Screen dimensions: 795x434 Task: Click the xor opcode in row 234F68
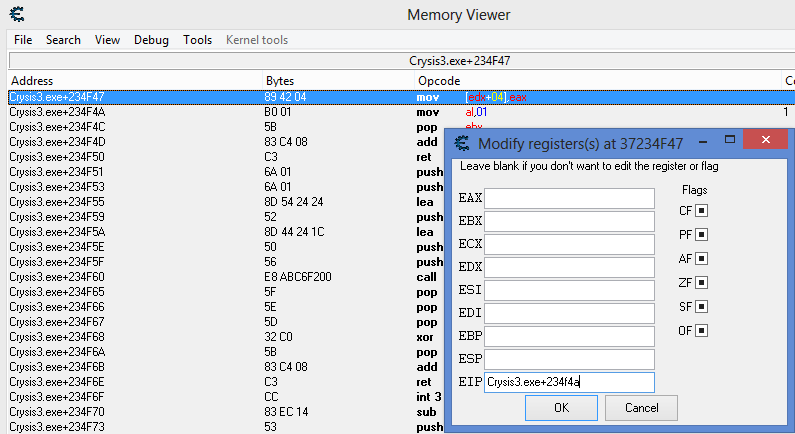425,337
